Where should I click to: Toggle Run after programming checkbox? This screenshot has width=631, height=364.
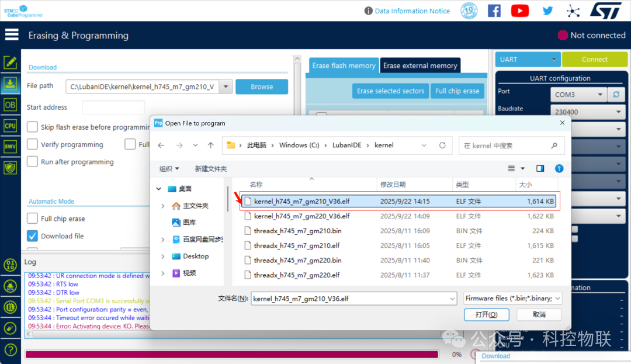32,162
